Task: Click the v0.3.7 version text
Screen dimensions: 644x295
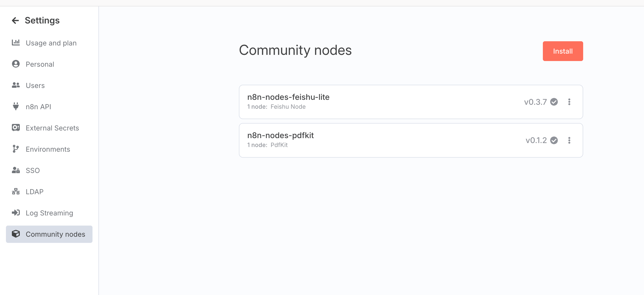Action: click(535, 102)
